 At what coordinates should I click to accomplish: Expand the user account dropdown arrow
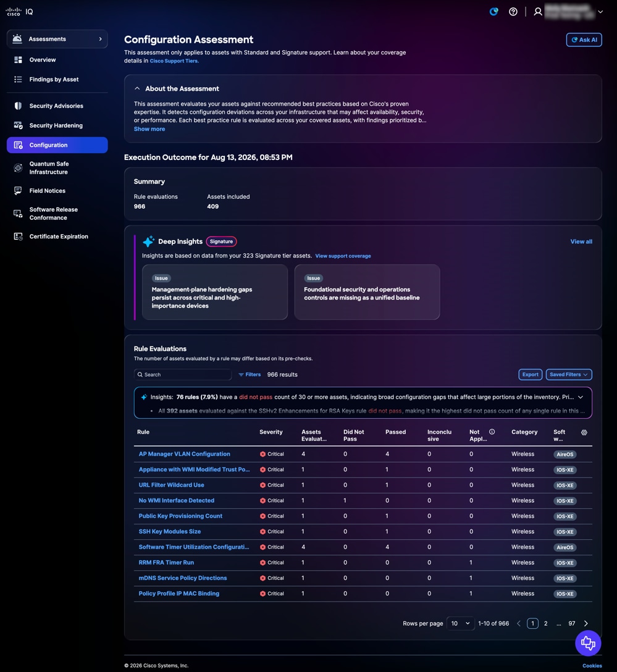tap(600, 12)
